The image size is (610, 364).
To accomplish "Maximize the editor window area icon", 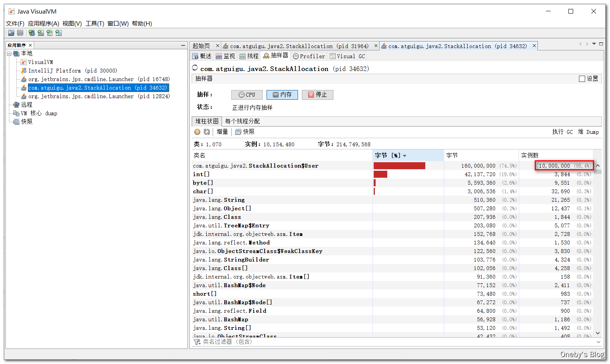I will (601, 44).
